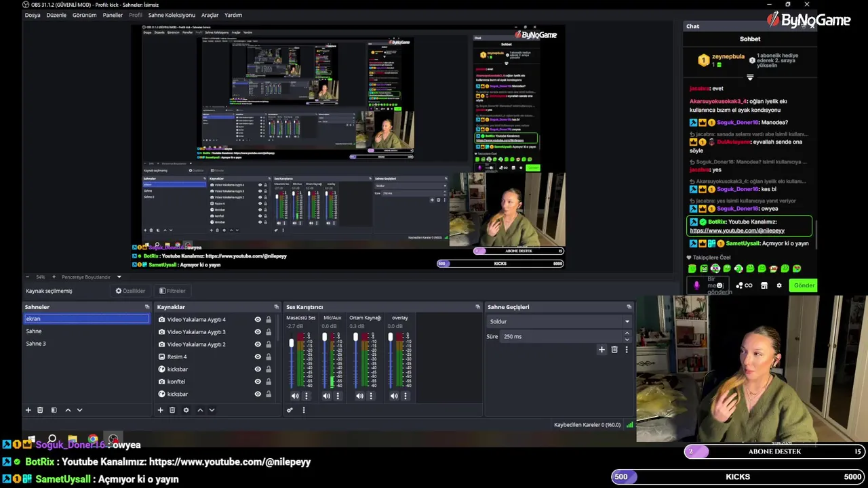Toggle visibility of konftel source
The height and width of the screenshot is (488, 868).
[258, 382]
